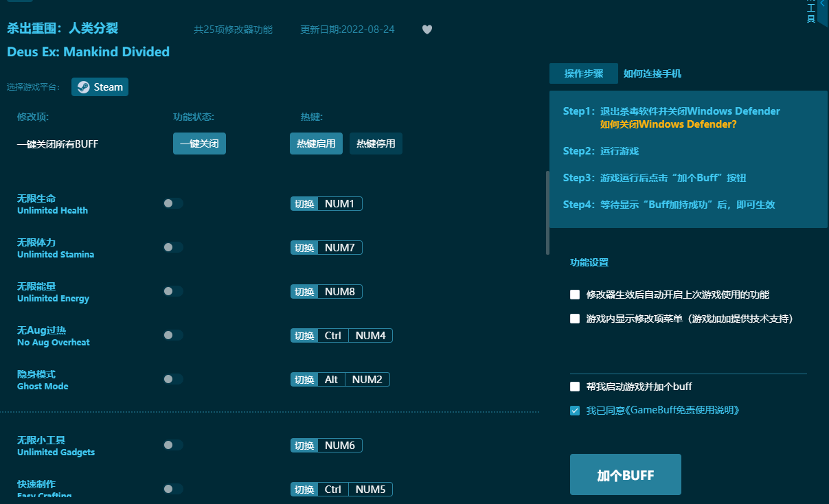Click the 隐身模式 feature name

click(36, 374)
